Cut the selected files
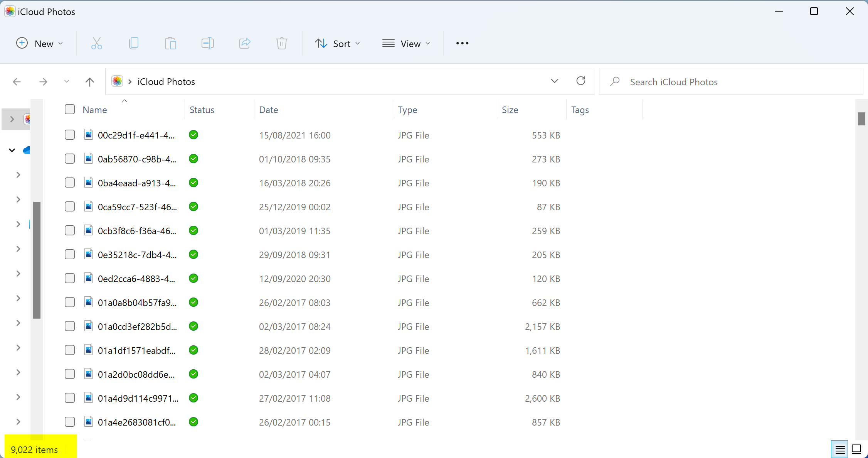The image size is (868, 458). (x=96, y=43)
